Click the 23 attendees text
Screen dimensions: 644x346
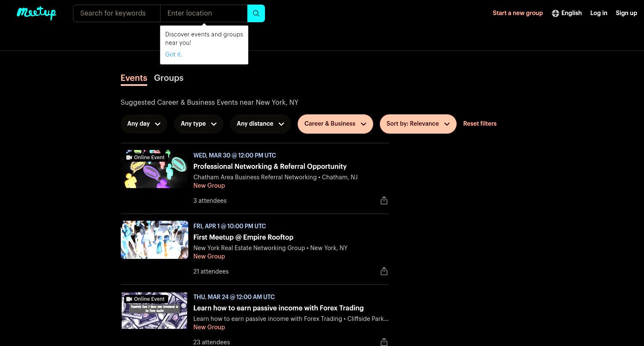click(x=211, y=343)
